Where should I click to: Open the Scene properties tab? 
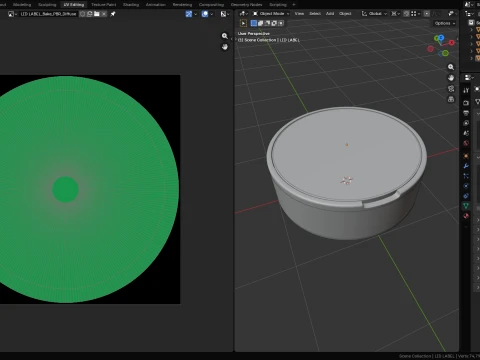466,133
